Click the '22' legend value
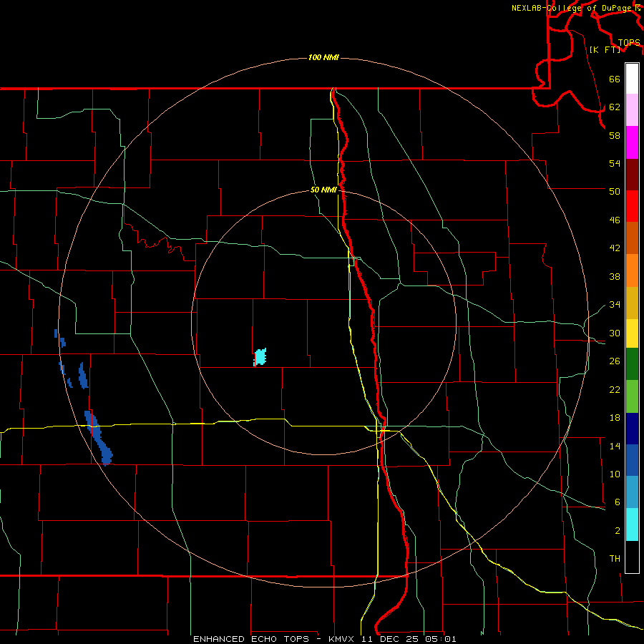Viewport: 644px width, 644px height. coord(615,389)
